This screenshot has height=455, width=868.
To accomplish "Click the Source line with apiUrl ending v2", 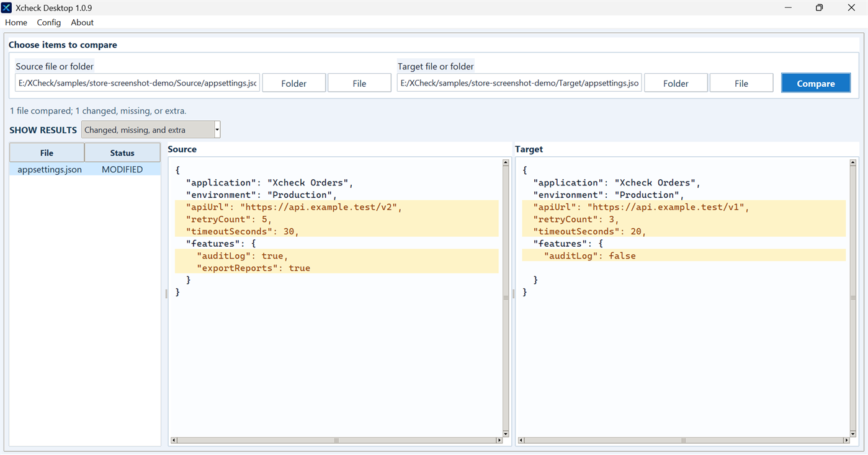I will (x=336, y=207).
